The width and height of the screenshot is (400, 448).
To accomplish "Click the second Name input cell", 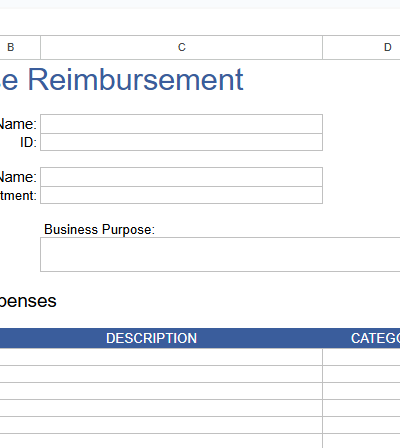I will 181,177.
